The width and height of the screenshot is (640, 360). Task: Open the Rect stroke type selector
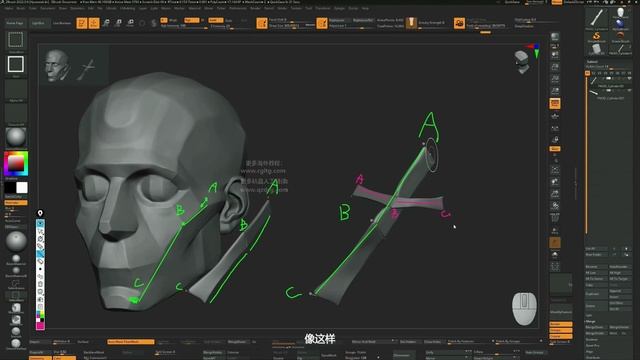[16, 64]
